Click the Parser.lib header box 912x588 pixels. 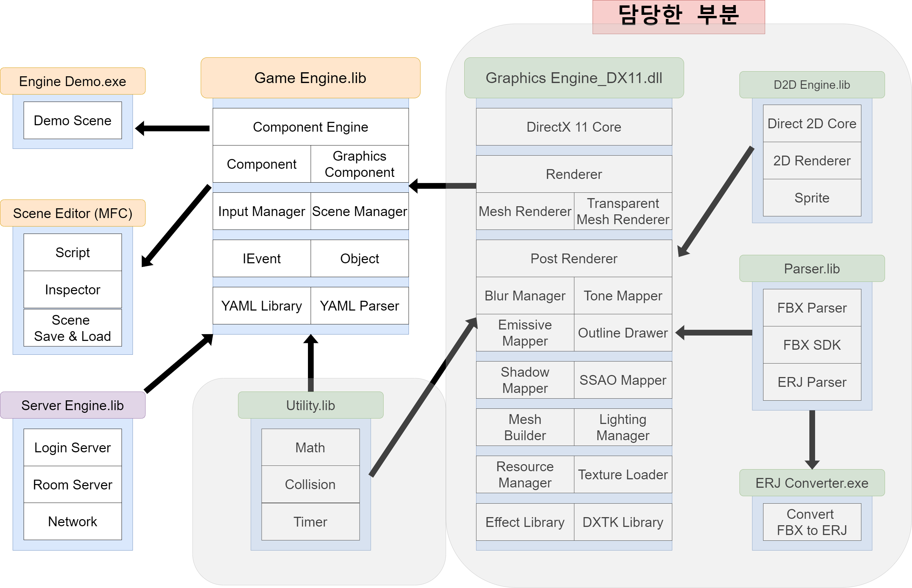pos(812,268)
